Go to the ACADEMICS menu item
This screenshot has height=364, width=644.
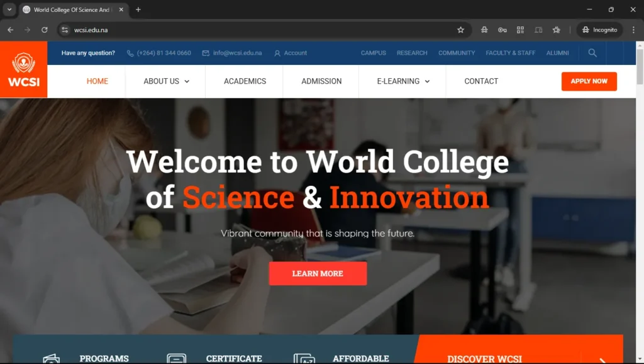click(x=245, y=81)
